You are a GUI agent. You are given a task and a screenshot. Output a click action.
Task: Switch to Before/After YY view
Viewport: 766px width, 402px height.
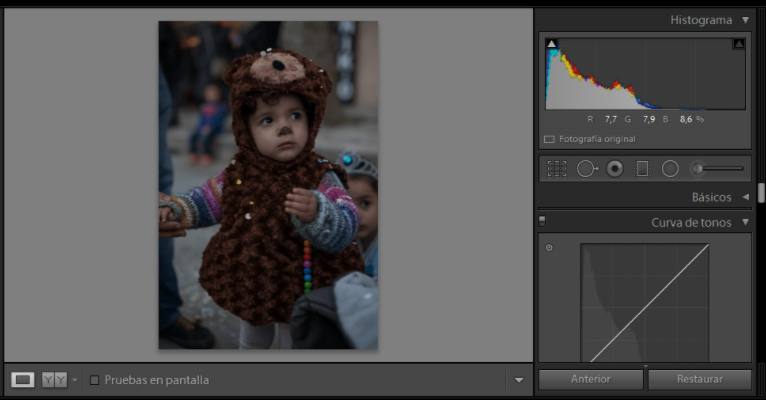pos(54,380)
